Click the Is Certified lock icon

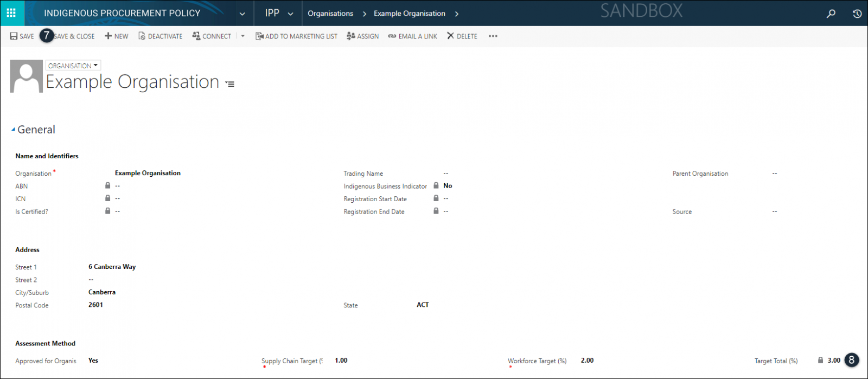click(x=107, y=210)
